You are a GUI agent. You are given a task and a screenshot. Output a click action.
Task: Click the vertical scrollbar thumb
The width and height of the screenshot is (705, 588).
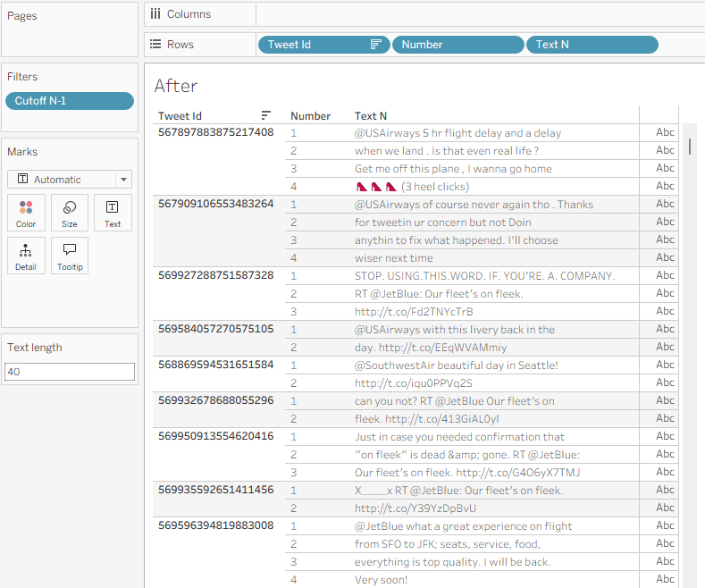pyautogui.click(x=690, y=145)
